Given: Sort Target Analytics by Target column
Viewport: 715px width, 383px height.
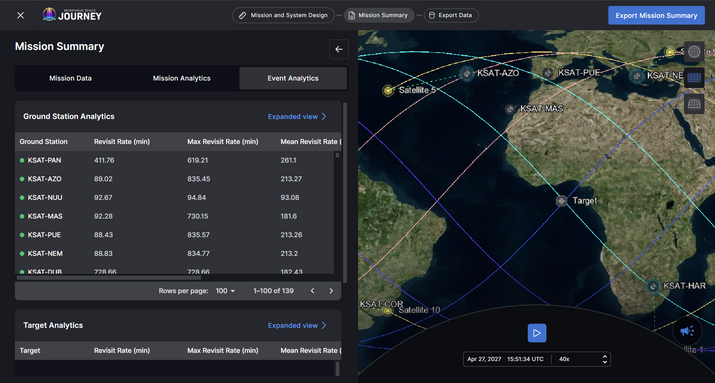Looking at the screenshot, I should point(30,350).
